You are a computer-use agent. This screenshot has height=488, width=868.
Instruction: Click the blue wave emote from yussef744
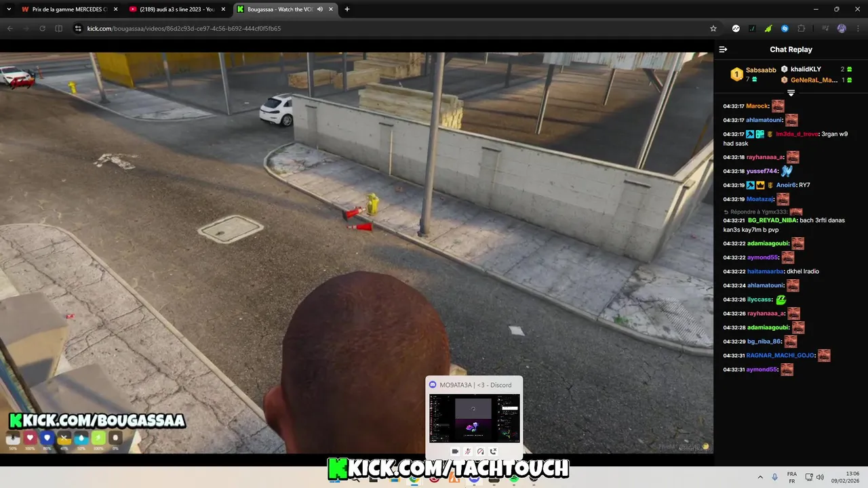[787, 171]
